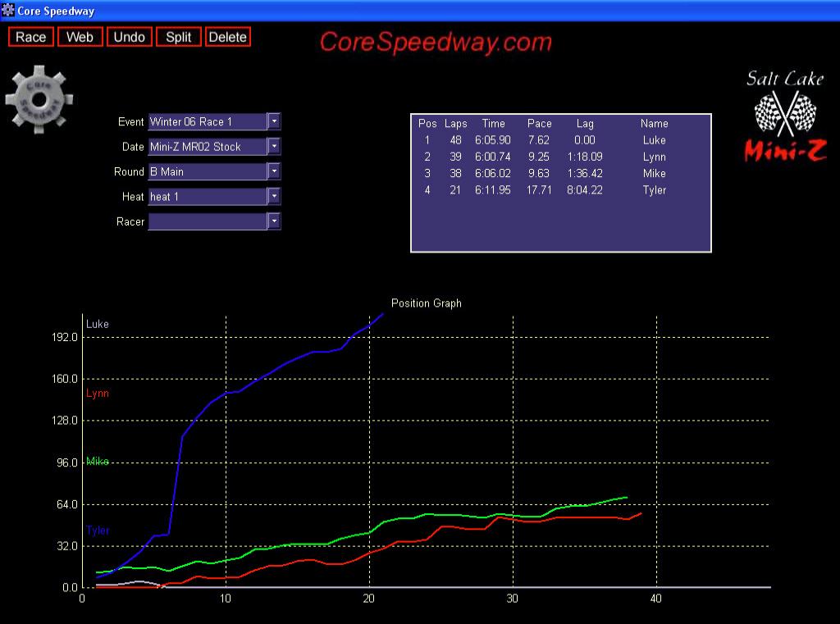
Task: Click the Core Speedway title bar icon
Action: click(x=7, y=10)
